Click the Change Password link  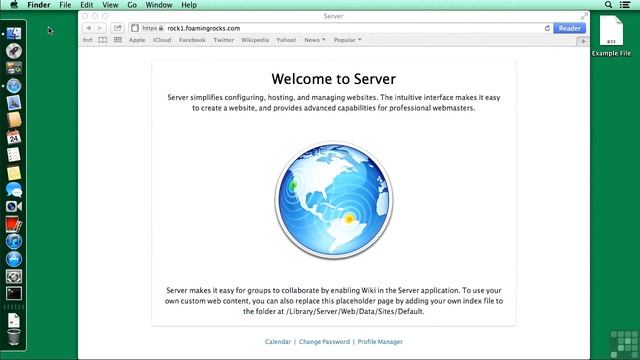[324, 342]
